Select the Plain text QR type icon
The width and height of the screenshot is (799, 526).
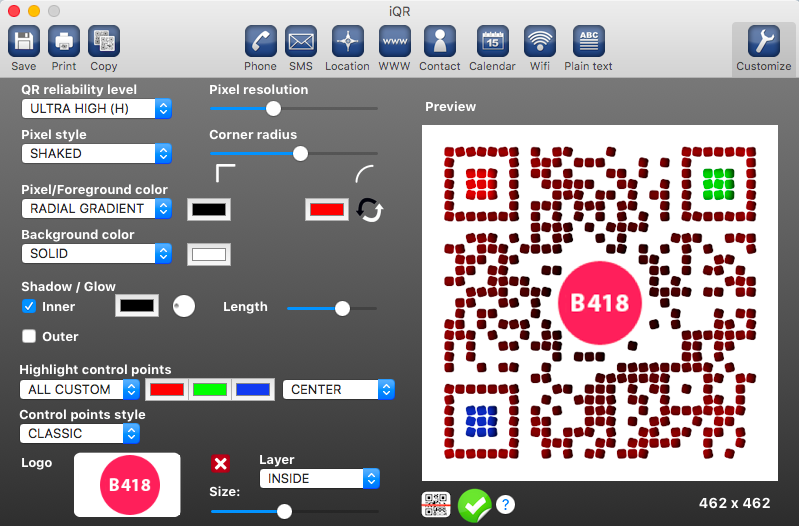click(x=589, y=41)
